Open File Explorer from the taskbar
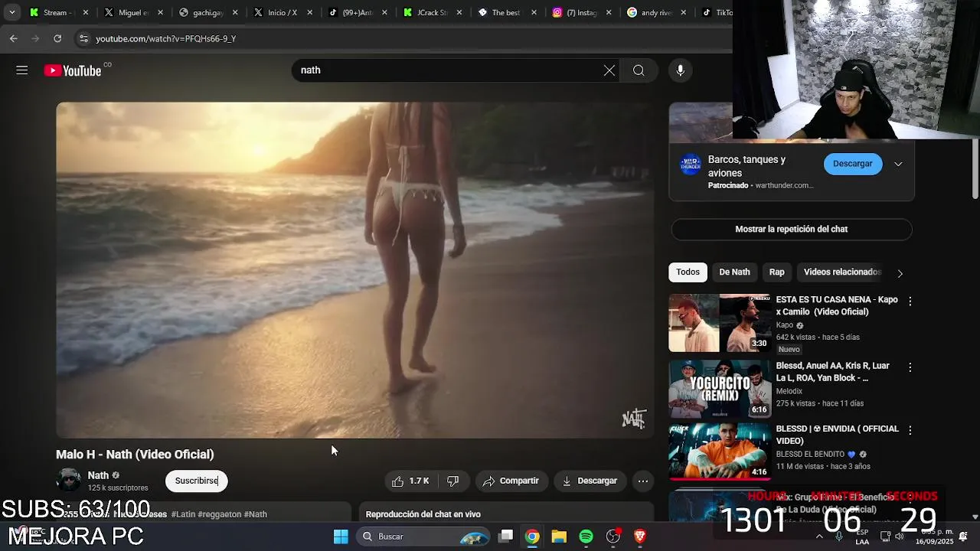This screenshot has width=980, height=551. point(559,536)
